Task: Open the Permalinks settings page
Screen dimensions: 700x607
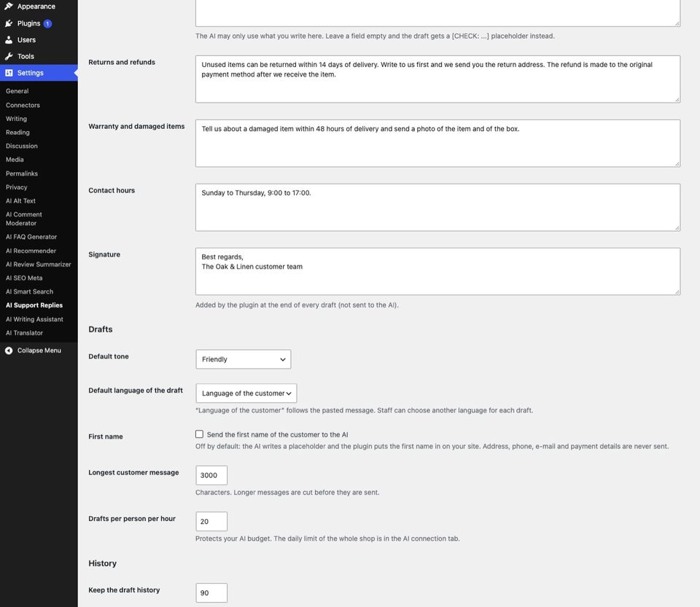Action: 22,173
